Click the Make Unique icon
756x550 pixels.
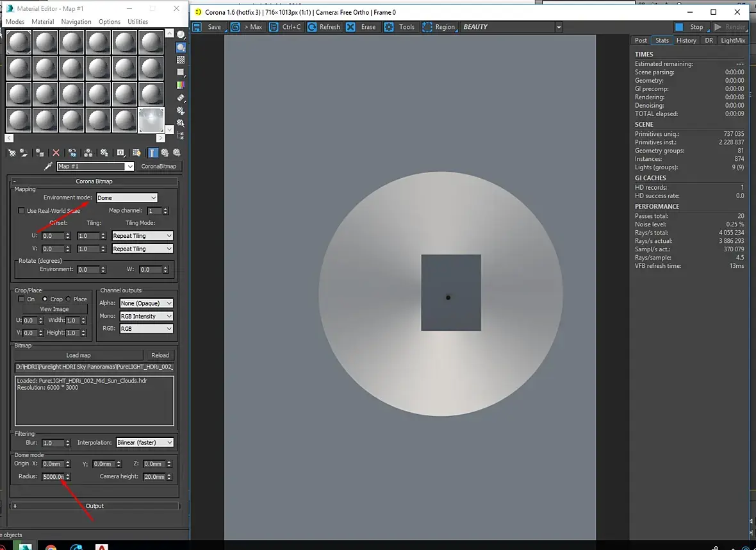coord(88,153)
